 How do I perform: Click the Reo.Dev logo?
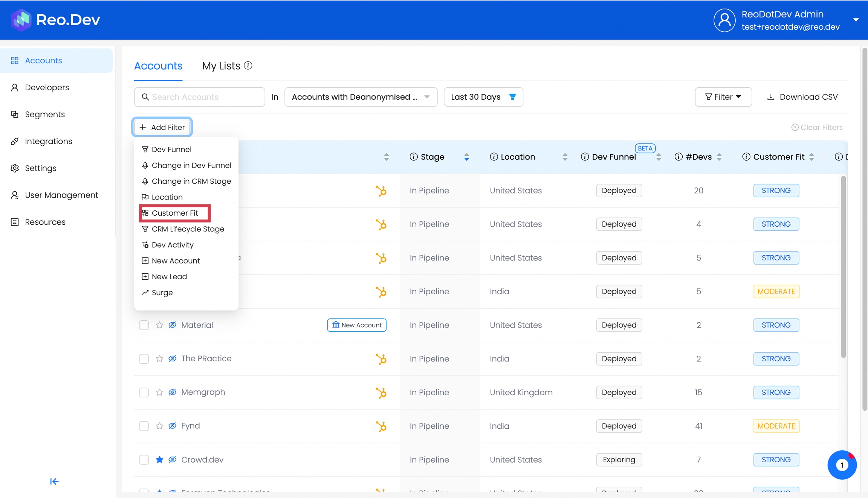55,20
